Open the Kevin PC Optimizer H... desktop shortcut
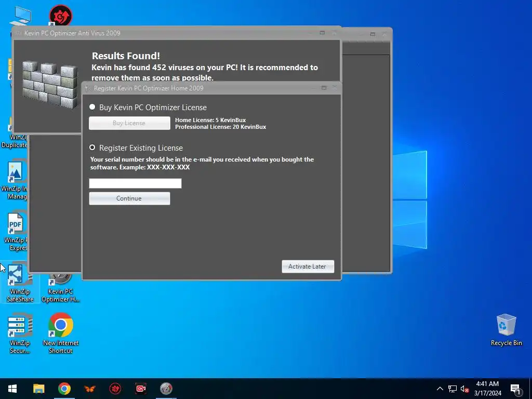Viewport: 532px width, 399px height. click(60, 288)
